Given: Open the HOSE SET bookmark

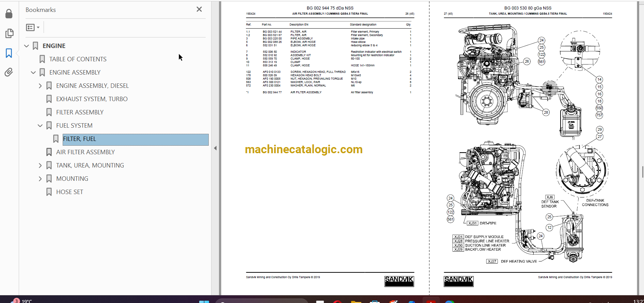Looking at the screenshot, I should (69, 192).
